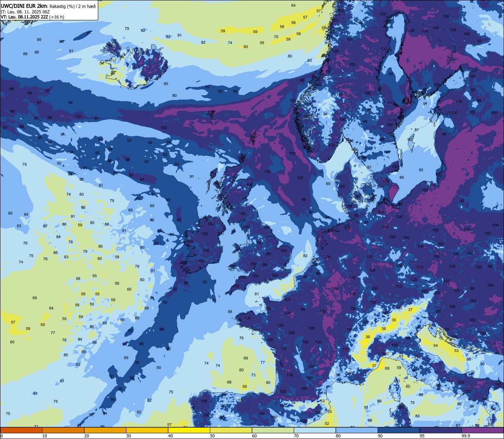This screenshot has width=504, height=439.
Task: Click the "10" tick label on the legend
Action: coord(44,436)
